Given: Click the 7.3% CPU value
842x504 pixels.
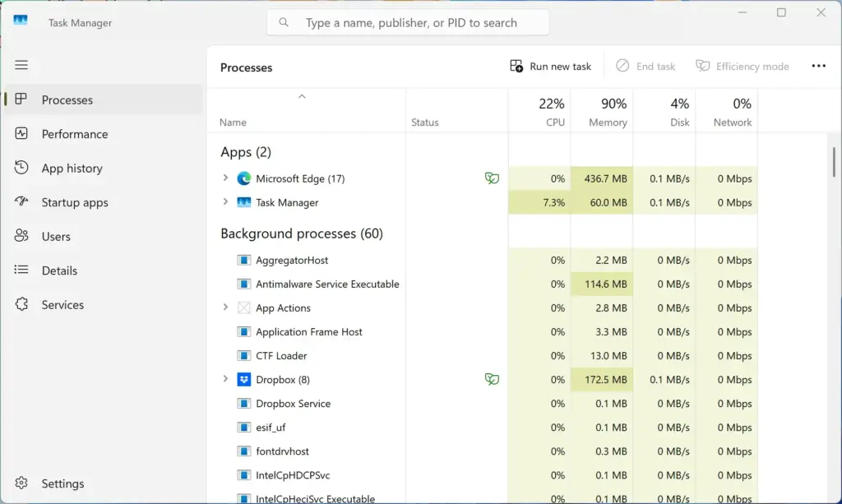Looking at the screenshot, I should (553, 202).
